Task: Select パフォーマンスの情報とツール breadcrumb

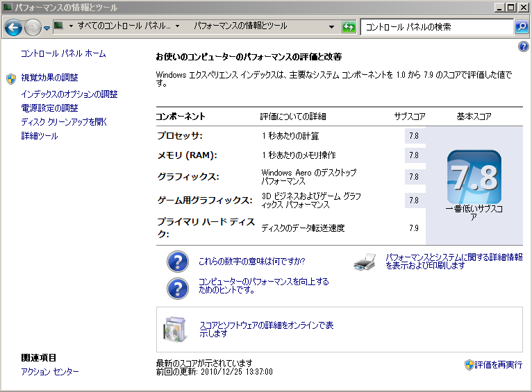Action: point(240,26)
